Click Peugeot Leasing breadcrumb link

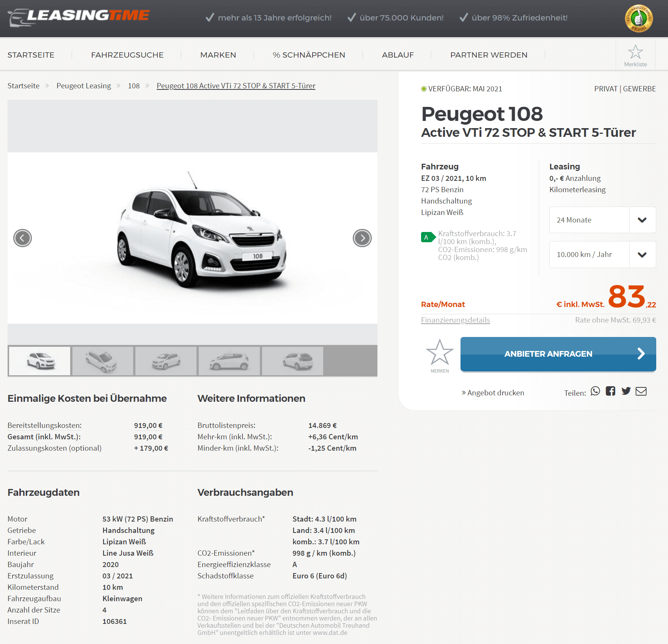84,86
